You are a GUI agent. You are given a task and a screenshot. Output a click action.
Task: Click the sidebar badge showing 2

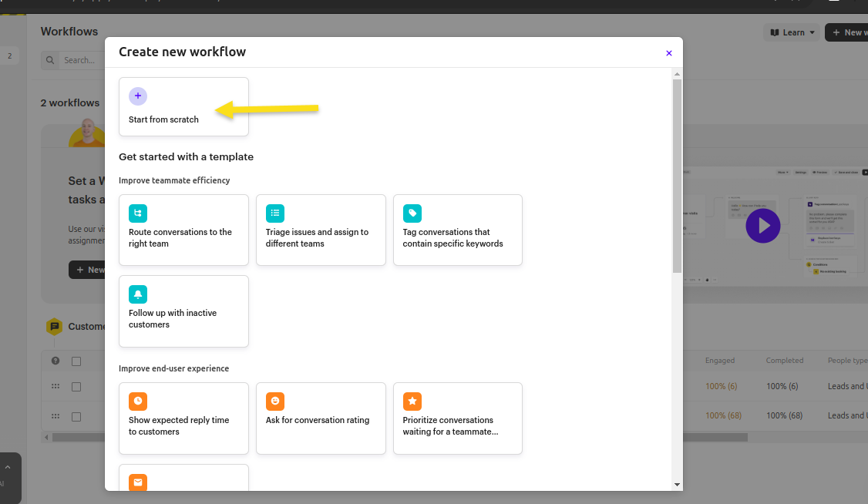9,56
